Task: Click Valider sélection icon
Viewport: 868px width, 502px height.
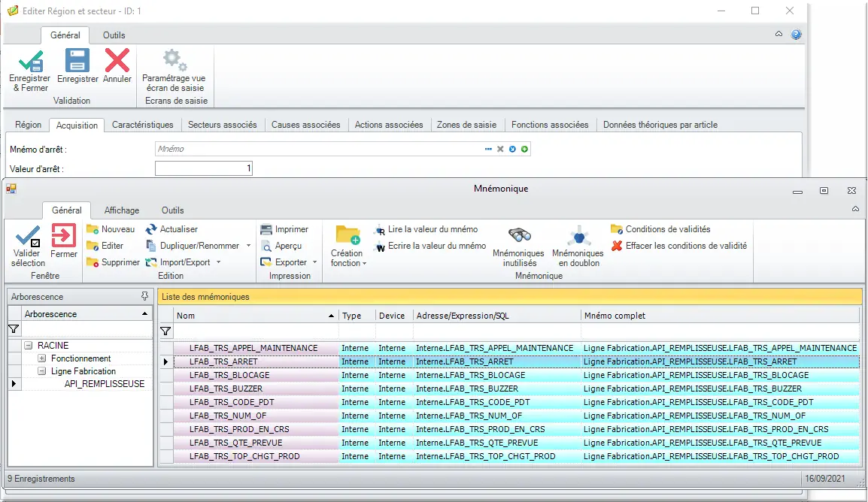Action: 28,236
